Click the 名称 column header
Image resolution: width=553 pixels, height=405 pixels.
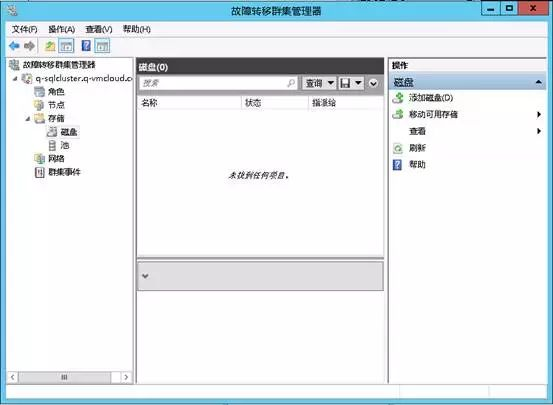click(189, 103)
